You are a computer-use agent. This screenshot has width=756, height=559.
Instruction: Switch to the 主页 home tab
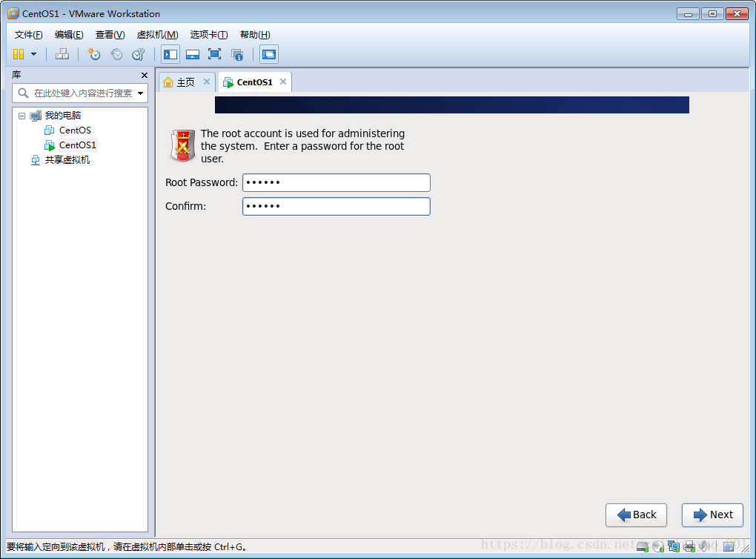pos(185,82)
